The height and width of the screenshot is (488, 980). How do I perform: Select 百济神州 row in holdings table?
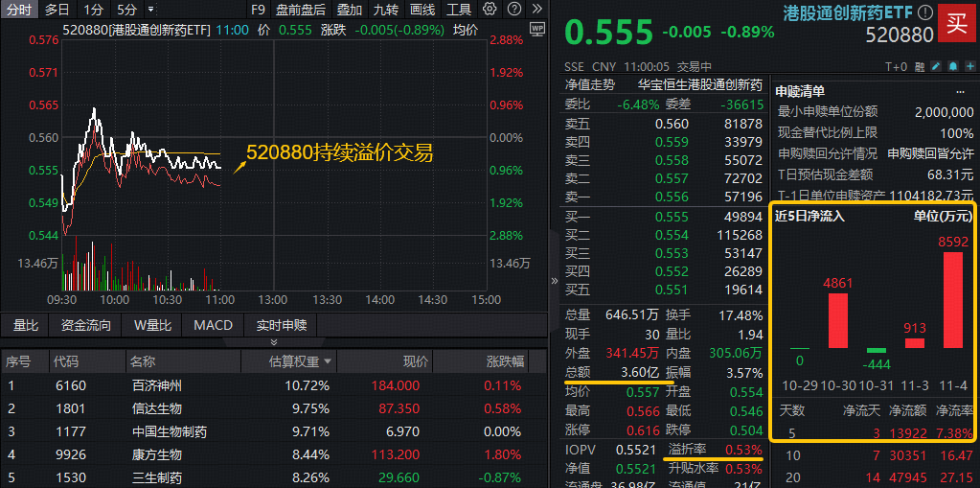[274, 385]
